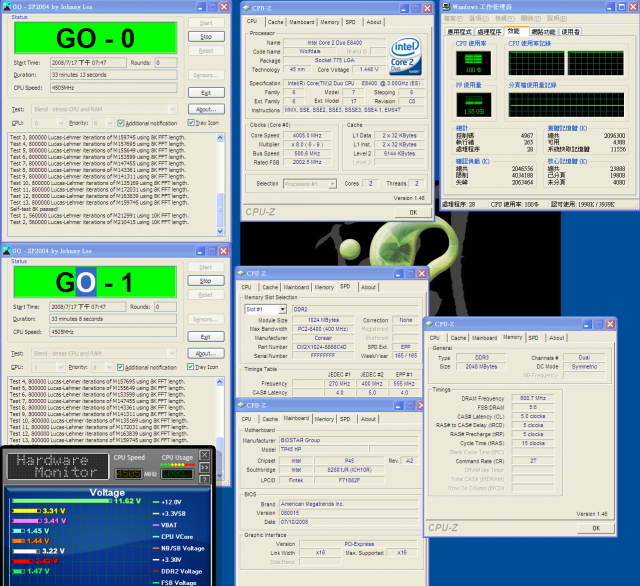Open Hardware Monitor help question mark icon

coord(204,479)
